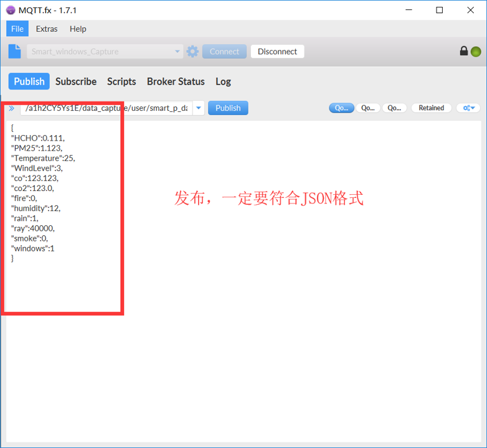Click the "HCHO":0.111 payload line
Viewport: 487px width, 448px height.
pyautogui.click(x=38, y=138)
